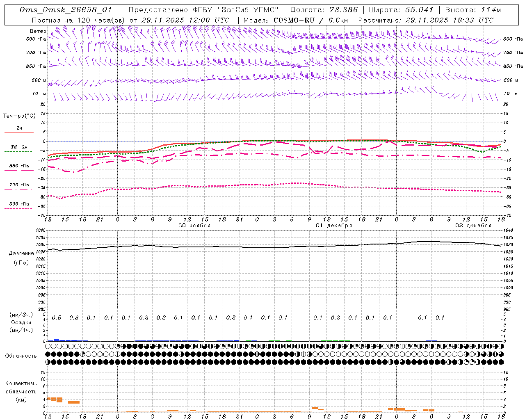Click the (мм/1ч.) units label
Image resolution: width=525 pixels, height=420 pixels.
[x=21, y=330]
